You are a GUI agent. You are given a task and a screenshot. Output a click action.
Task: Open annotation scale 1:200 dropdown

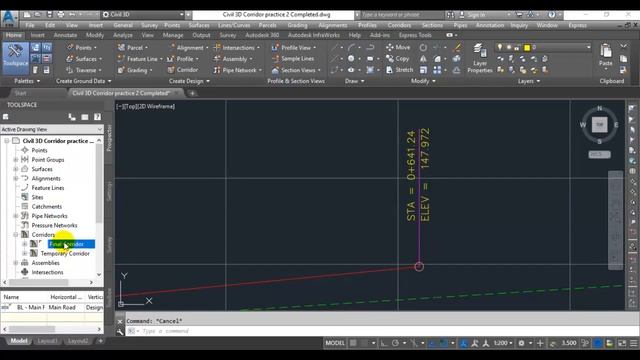click(x=503, y=343)
